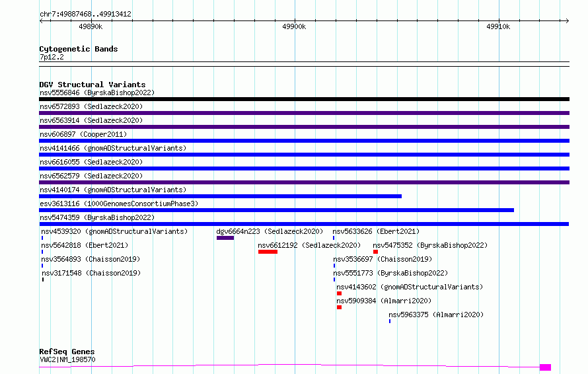Open nsv5633626 (Ebert2021) label

click(x=376, y=231)
